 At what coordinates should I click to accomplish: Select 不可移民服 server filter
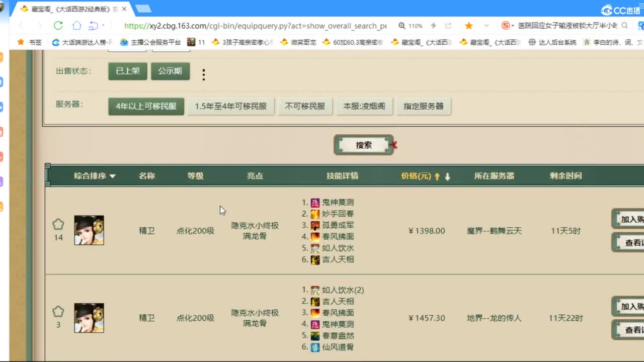coord(305,106)
